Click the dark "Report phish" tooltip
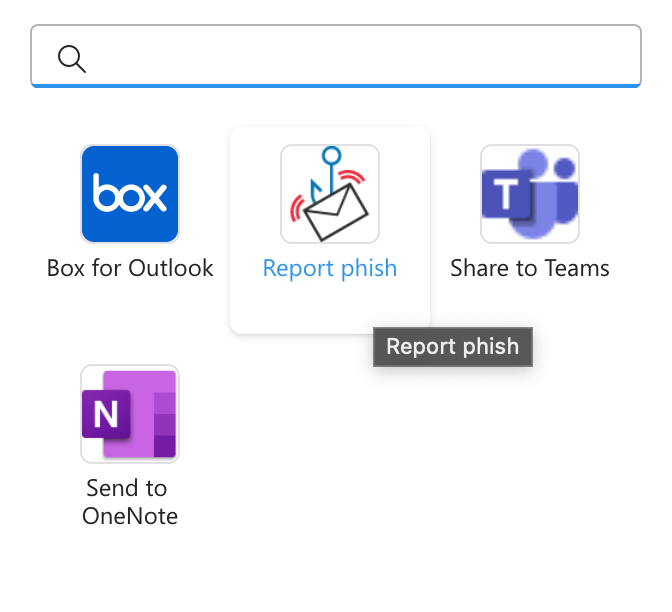The width and height of the screenshot is (672, 612). (x=453, y=347)
